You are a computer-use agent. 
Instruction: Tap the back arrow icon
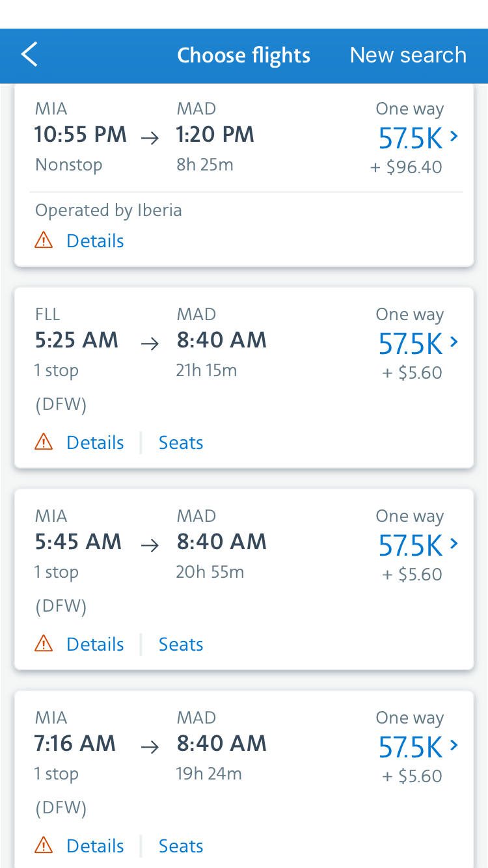pyautogui.click(x=30, y=55)
